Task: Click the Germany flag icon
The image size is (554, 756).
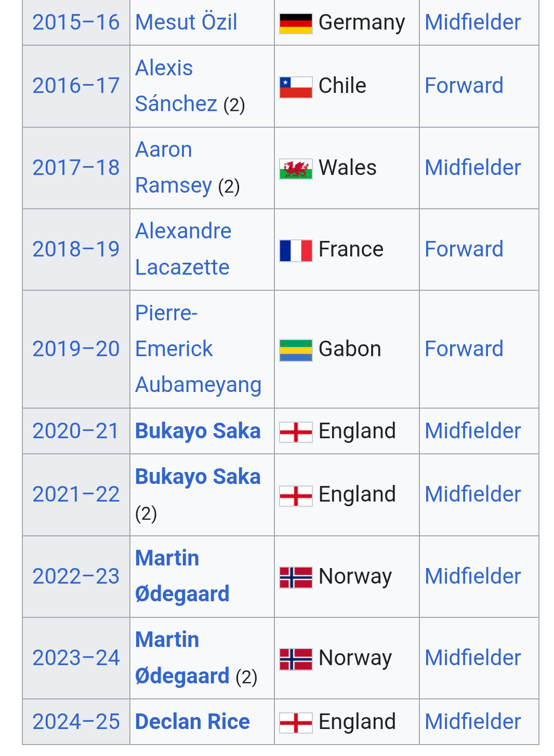Action: coord(296,23)
